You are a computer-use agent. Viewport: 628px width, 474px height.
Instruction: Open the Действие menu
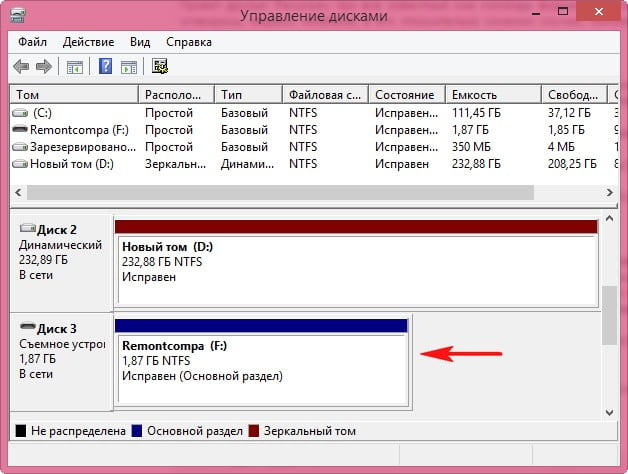(x=88, y=43)
